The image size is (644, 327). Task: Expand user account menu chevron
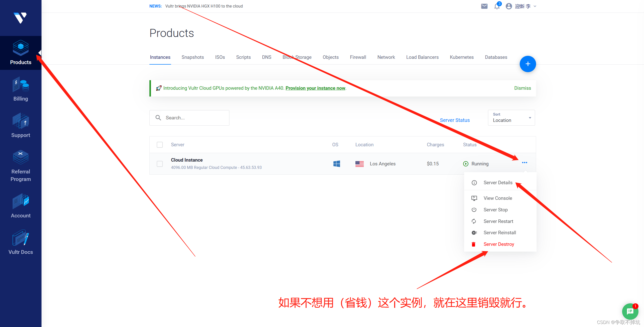point(535,6)
